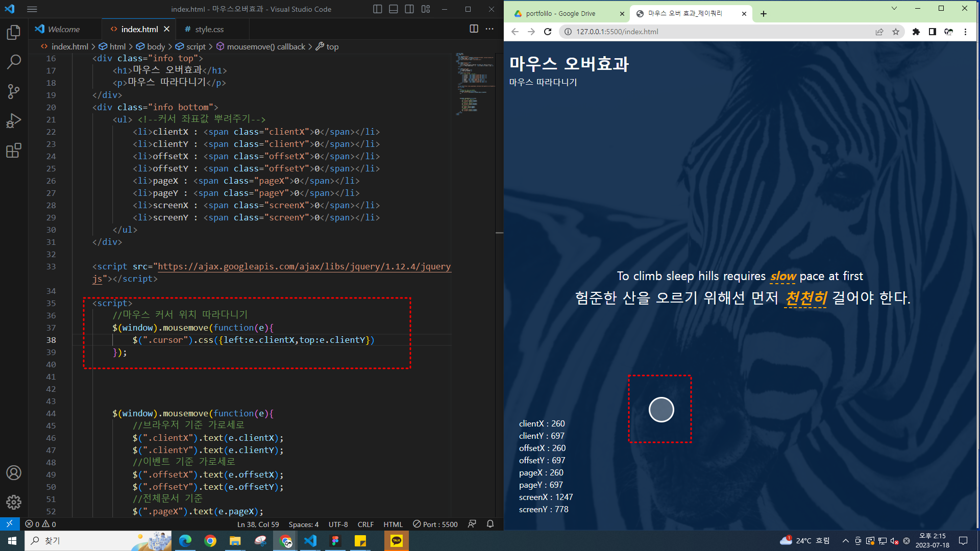Open the jQuery googleapis script link

pos(304,267)
